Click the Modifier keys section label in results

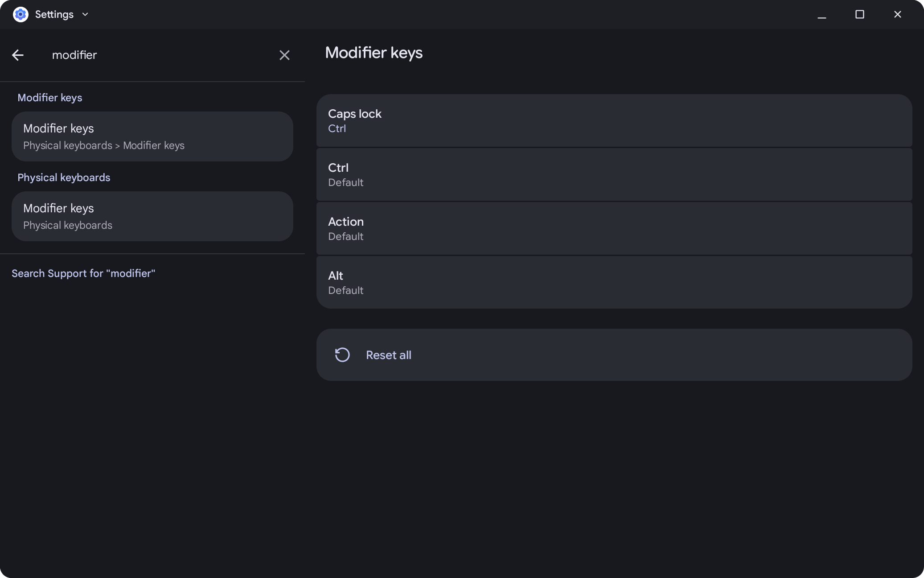(x=50, y=98)
